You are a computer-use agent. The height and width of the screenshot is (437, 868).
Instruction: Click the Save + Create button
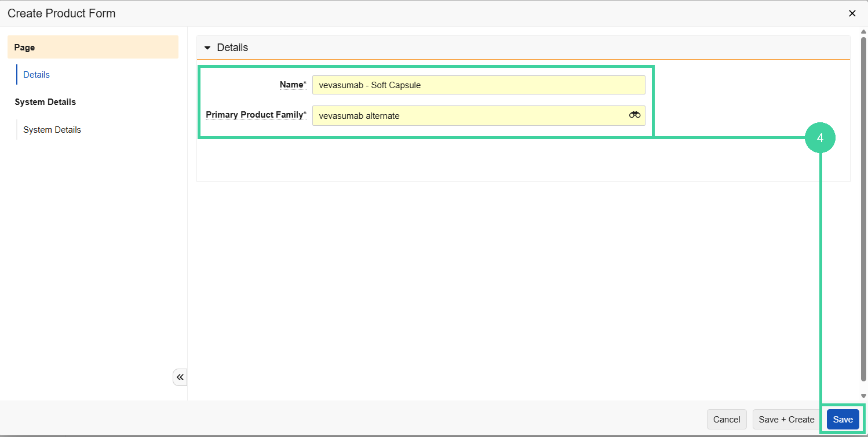tap(786, 419)
